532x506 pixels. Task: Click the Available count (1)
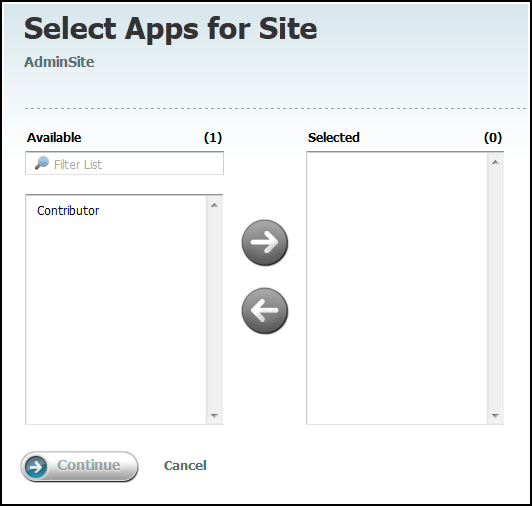[213, 138]
